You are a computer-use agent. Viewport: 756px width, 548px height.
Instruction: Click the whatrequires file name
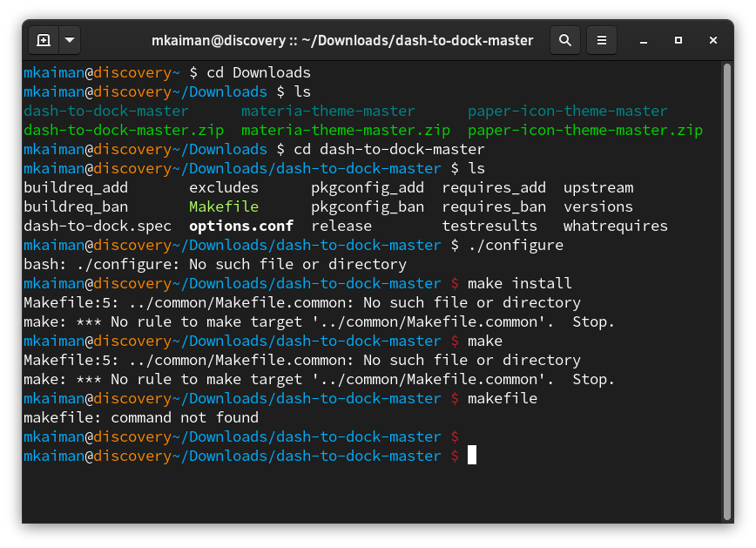[616, 227]
